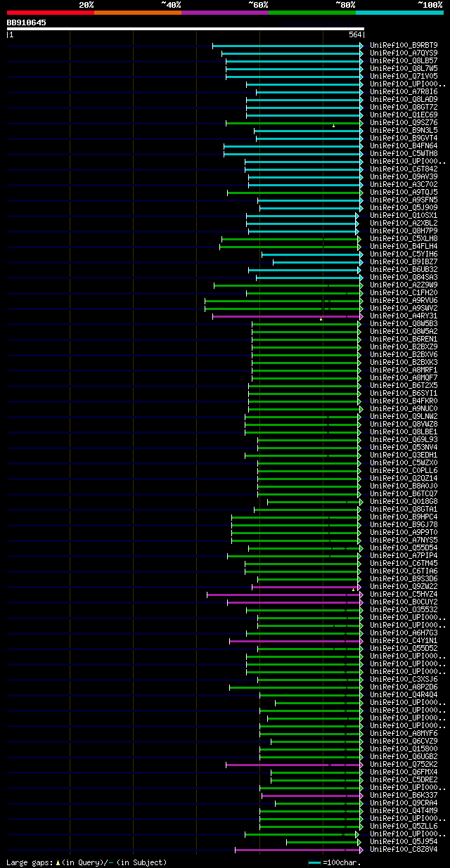Open hit UniRef100_B2BXK3
Viewport: 450px width, 868px height.
(x=404, y=363)
